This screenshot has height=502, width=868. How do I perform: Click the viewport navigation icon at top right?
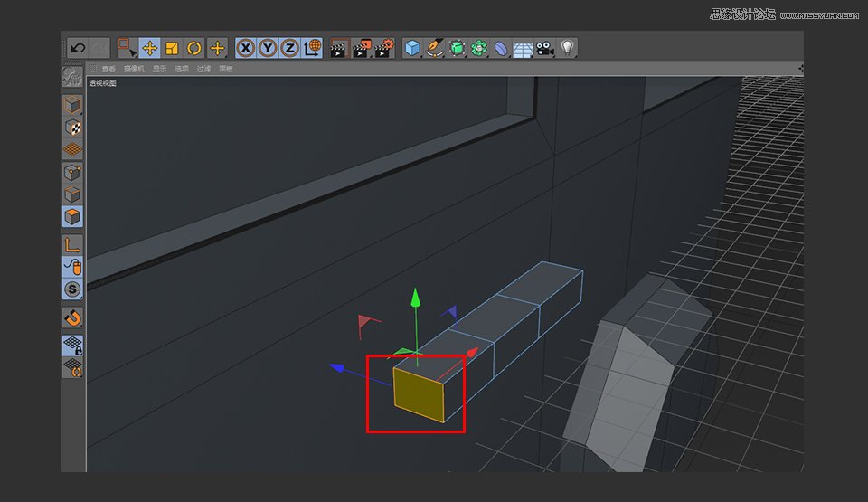click(800, 69)
